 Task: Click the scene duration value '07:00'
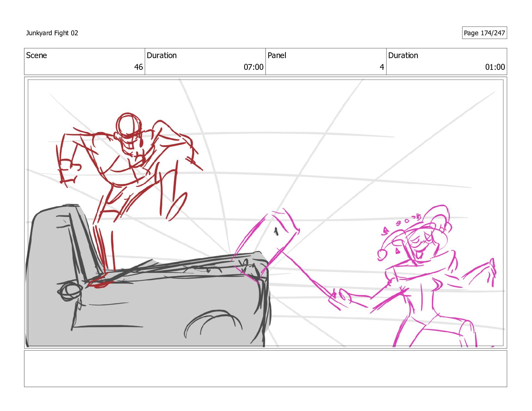coord(254,67)
